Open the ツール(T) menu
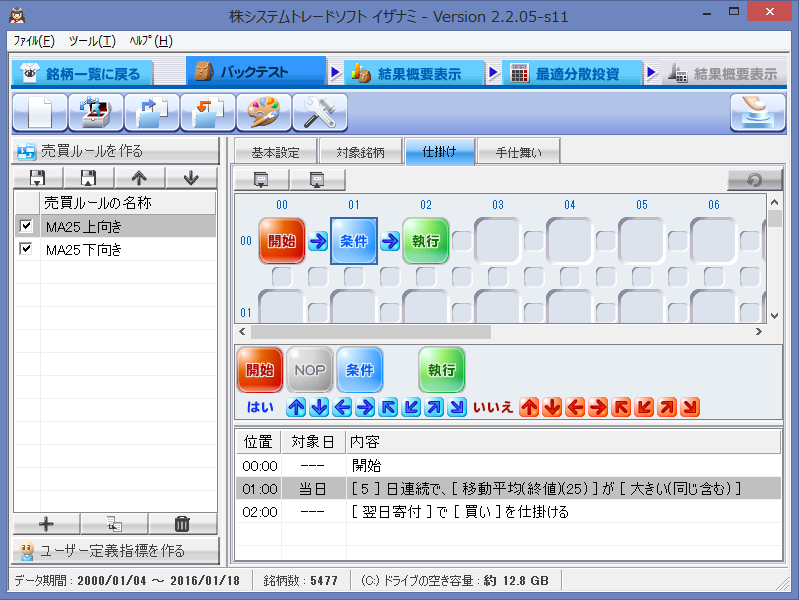This screenshot has width=799, height=600. pos(92,41)
